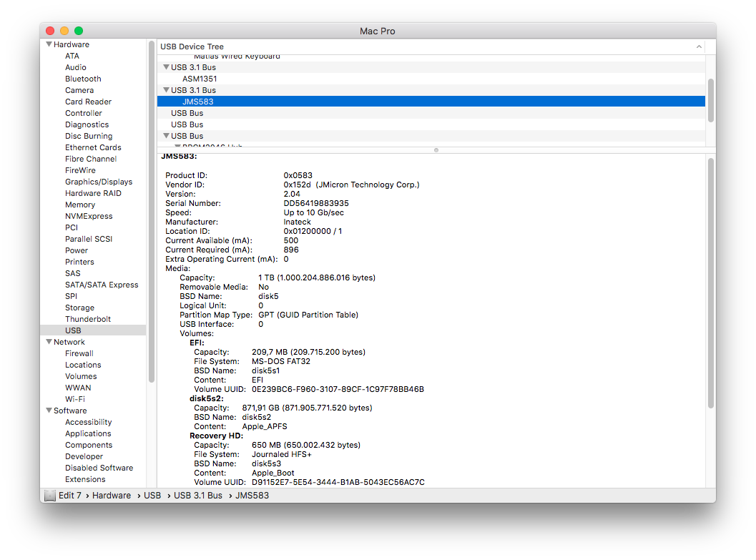The image size is (756, 560).
Task: Open Wi-Fi under the Network section
Action: pos(75,399)
